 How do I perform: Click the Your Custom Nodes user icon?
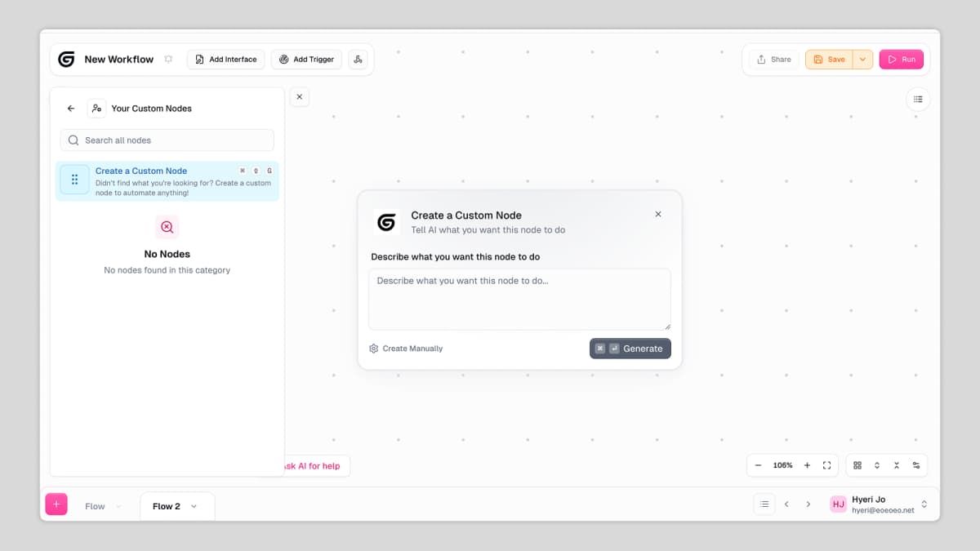96,108
